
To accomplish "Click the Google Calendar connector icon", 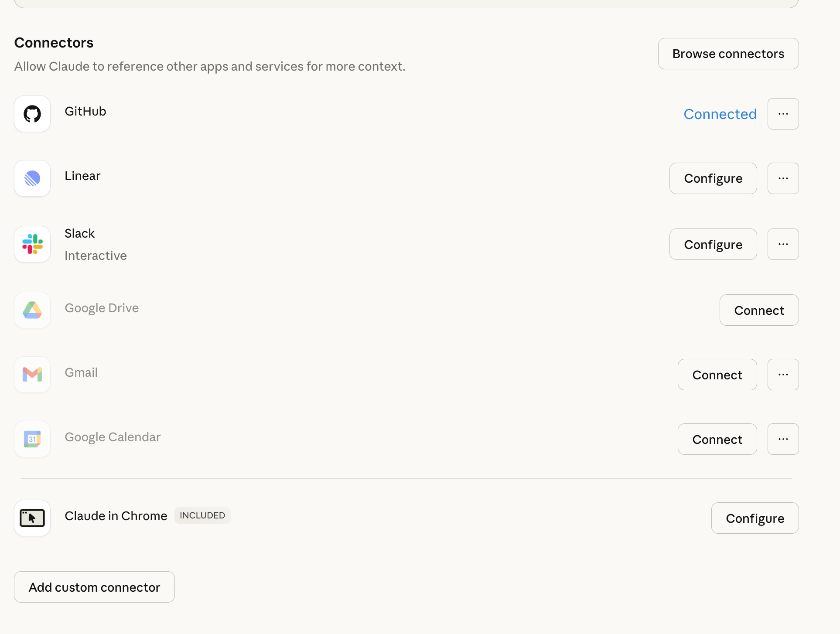I will 32,439.
